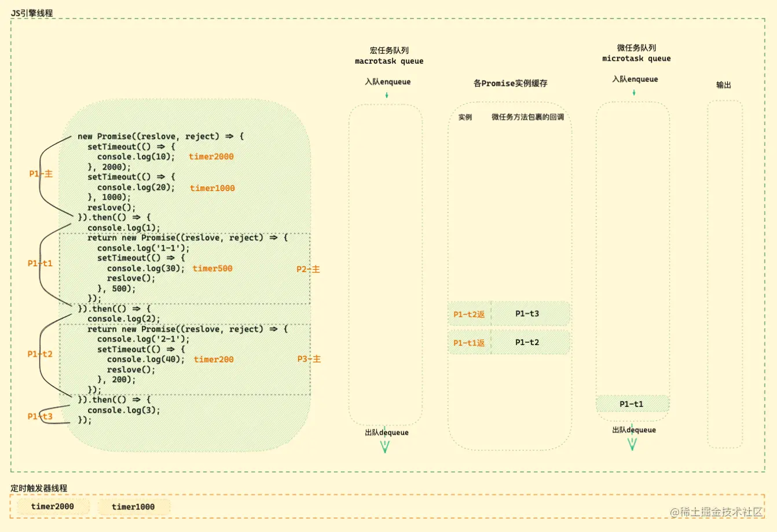The width and height of the screenshot is (777, 532).
Task: Click orange timer2000 annotation in the code
Action: pos(211,157)
